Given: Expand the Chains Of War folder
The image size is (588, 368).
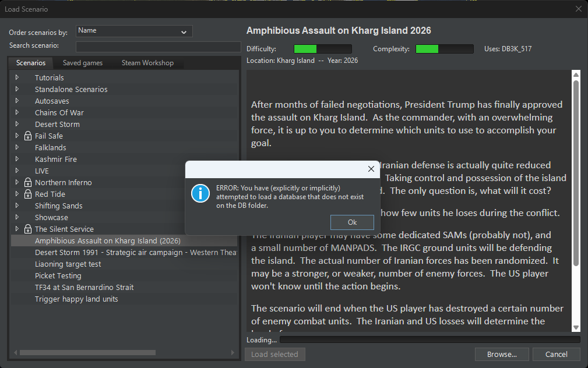Looking at the screenshot, I should pyautogui.click(x=17, y=112).
